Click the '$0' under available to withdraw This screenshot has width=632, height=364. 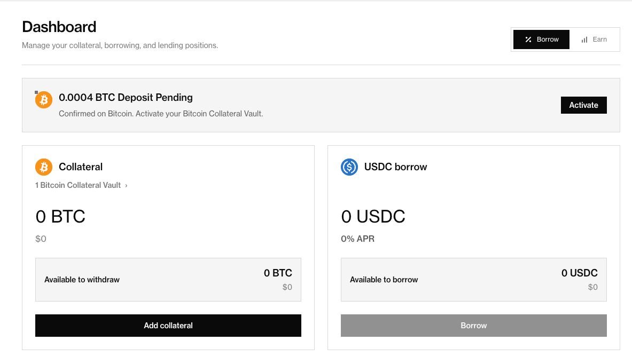tap(287, 287)
